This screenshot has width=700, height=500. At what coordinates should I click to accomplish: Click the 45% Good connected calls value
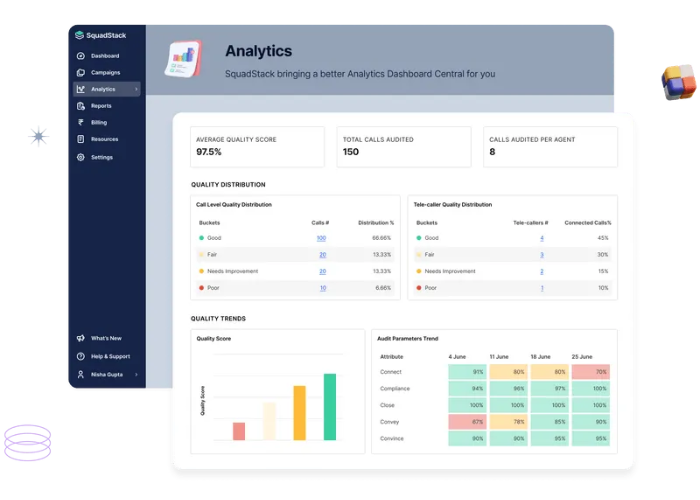pyautogui.click(x=603, y=238)
